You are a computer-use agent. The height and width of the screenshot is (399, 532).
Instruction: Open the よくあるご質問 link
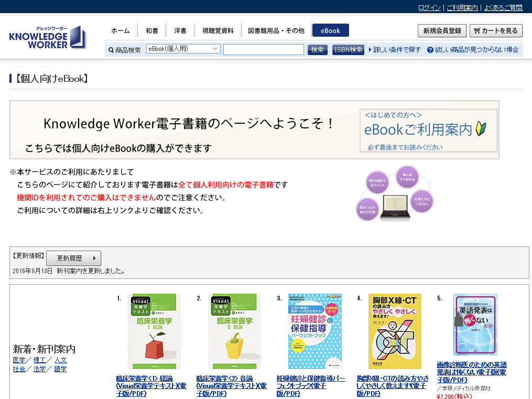(503, 7)
